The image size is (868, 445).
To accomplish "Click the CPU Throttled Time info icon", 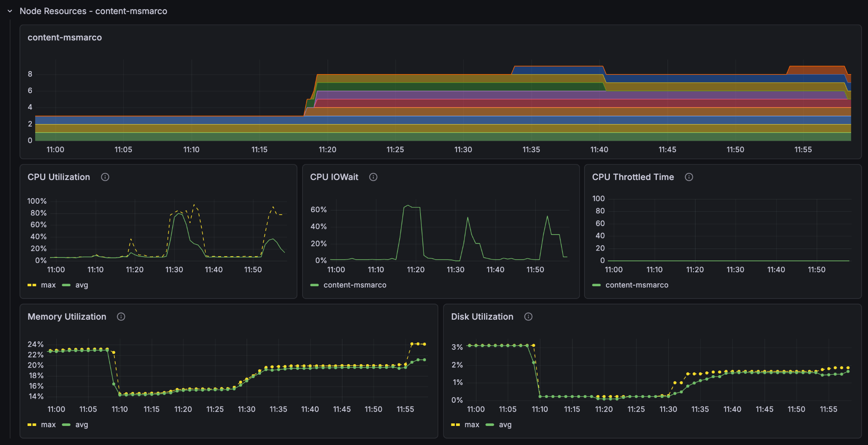I will (x=689, y=177).
